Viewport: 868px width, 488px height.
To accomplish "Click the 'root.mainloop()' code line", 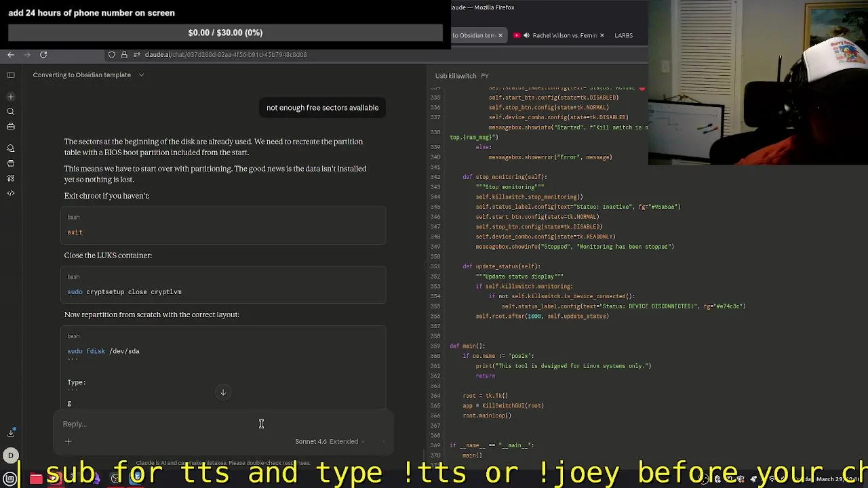I will click(487, 415).
